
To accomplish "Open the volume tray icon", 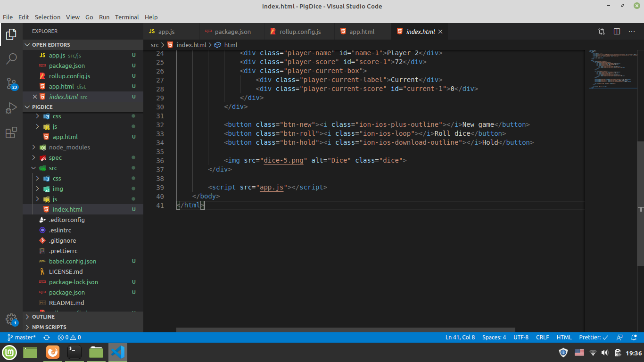I will tap(605, 353).
